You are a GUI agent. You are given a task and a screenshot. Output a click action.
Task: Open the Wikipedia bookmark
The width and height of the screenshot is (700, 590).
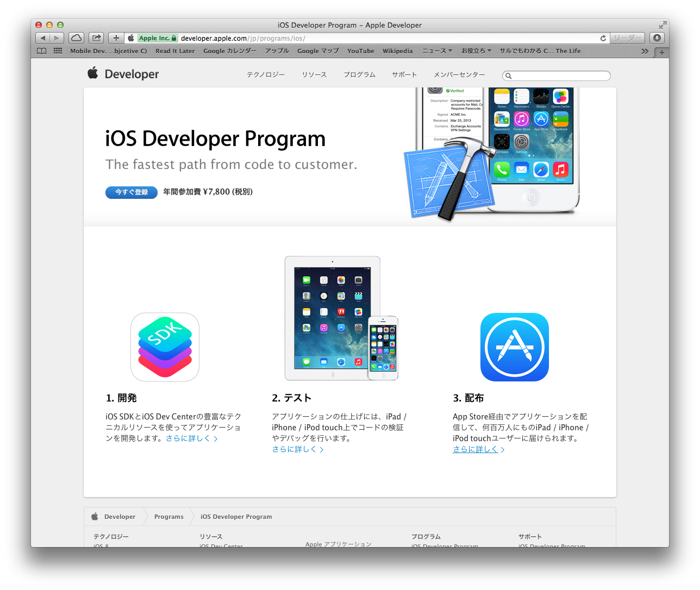point(398,51)
